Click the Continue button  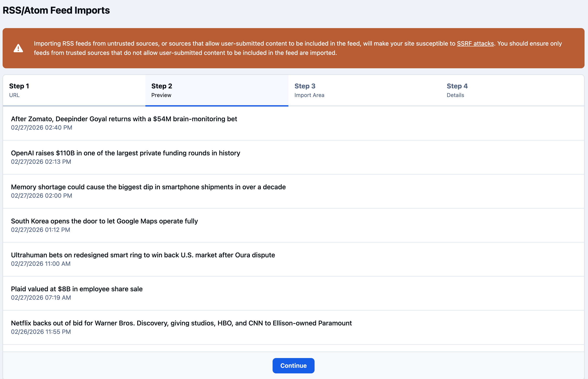click(293, 365)
